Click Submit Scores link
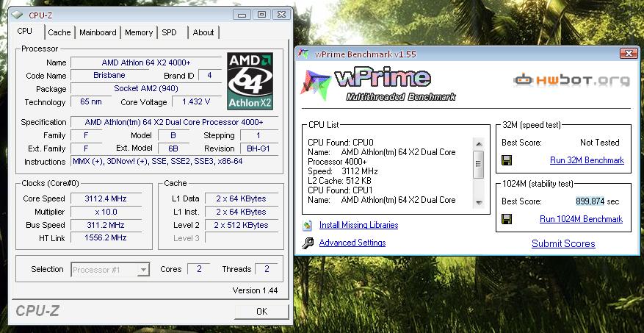644x333 pixels. click(x=563, y=243)
